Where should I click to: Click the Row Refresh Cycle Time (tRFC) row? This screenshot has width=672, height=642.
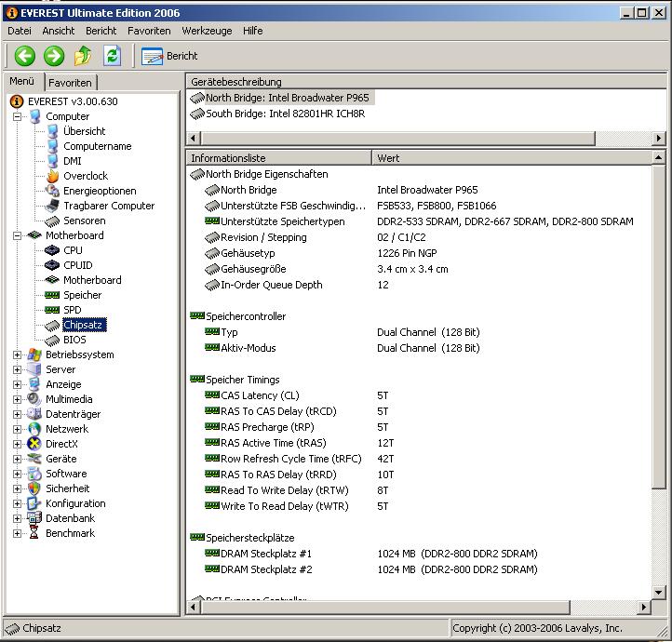(x=420, y=459)
